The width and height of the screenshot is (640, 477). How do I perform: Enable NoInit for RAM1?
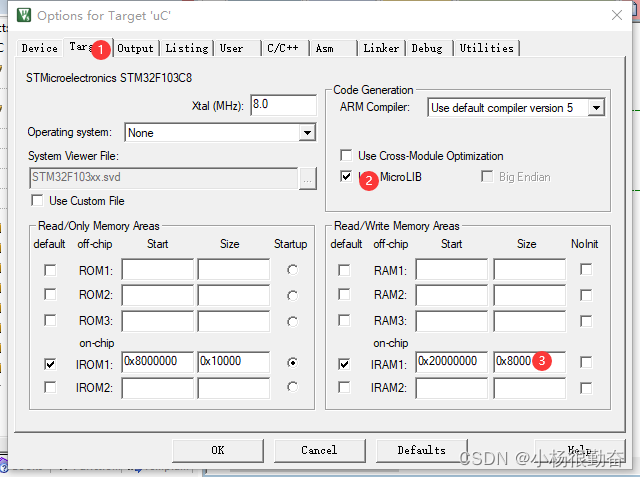(x=586, y=269)
